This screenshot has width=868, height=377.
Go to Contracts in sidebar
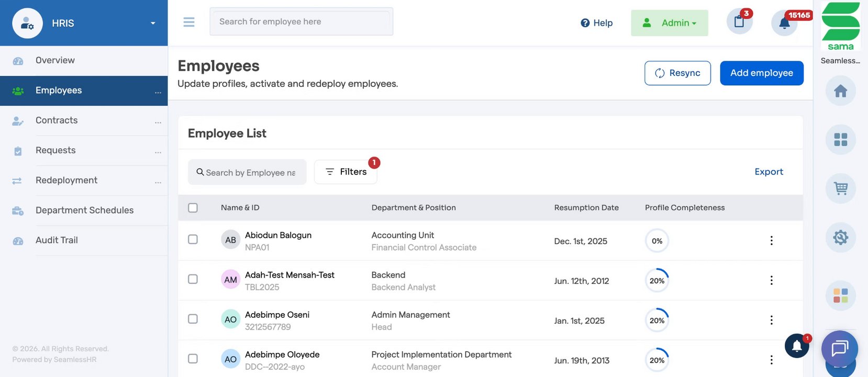[x=57, y=120]
